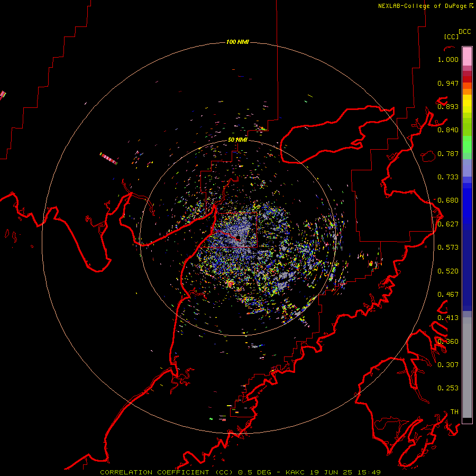Click the 0.840 scale value

point(448,130)
